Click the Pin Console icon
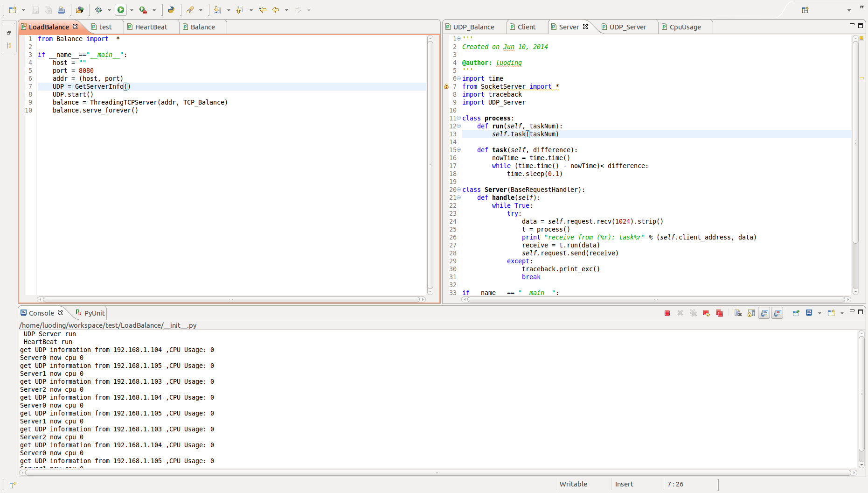Screen dimensions: 868x493 click(796, 313)
